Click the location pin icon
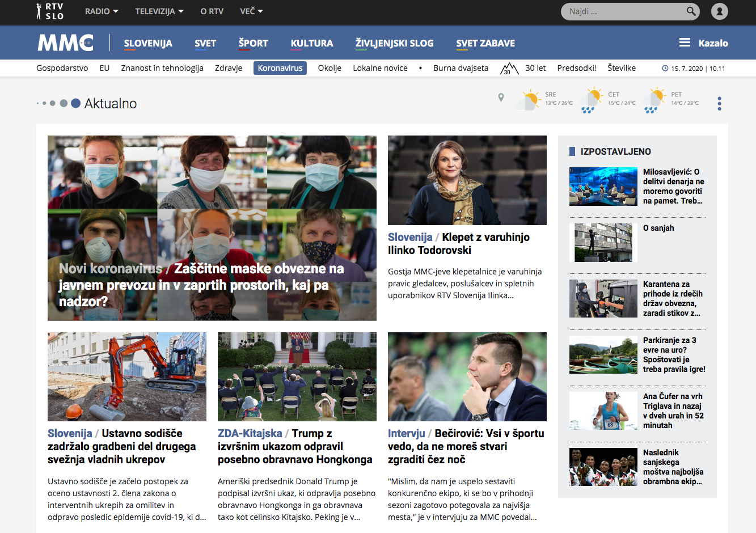 point(501,98)
